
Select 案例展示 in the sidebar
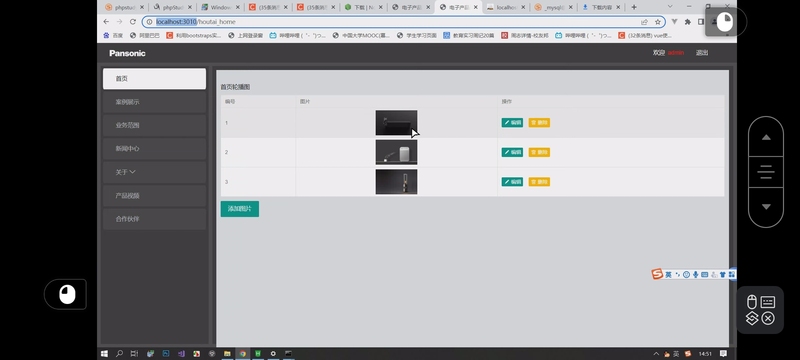coord(154,102)
